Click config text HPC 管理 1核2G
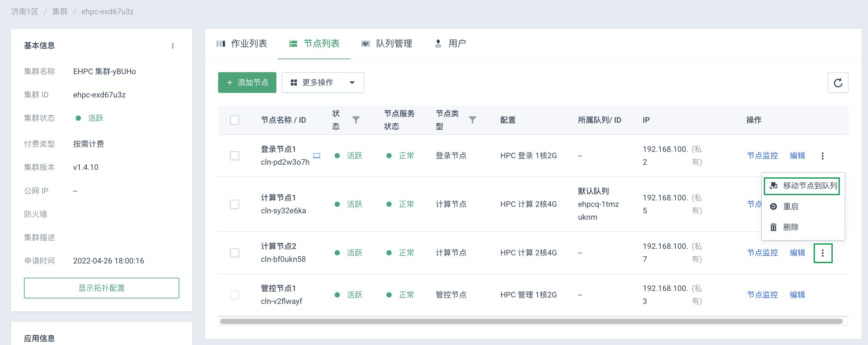The height and width of the screenshot is (345, 868). click(529, 295)
